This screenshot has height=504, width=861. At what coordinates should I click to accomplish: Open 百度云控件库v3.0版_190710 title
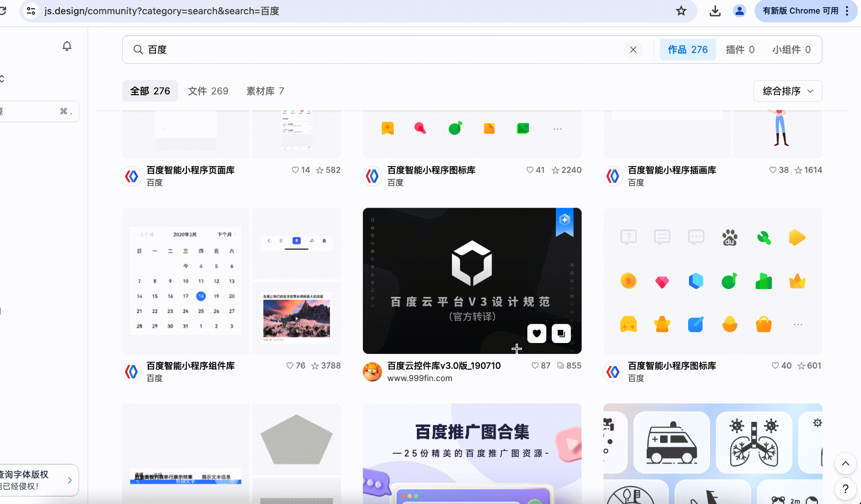click(444, 366)
